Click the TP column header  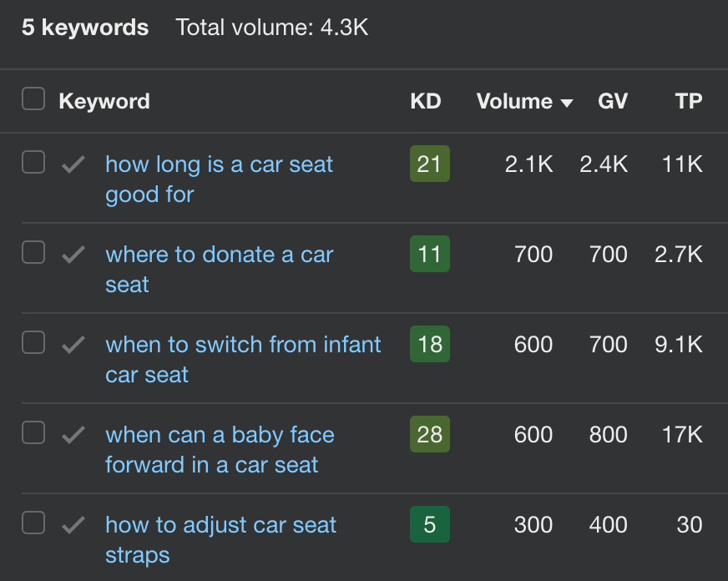point(688,101)
